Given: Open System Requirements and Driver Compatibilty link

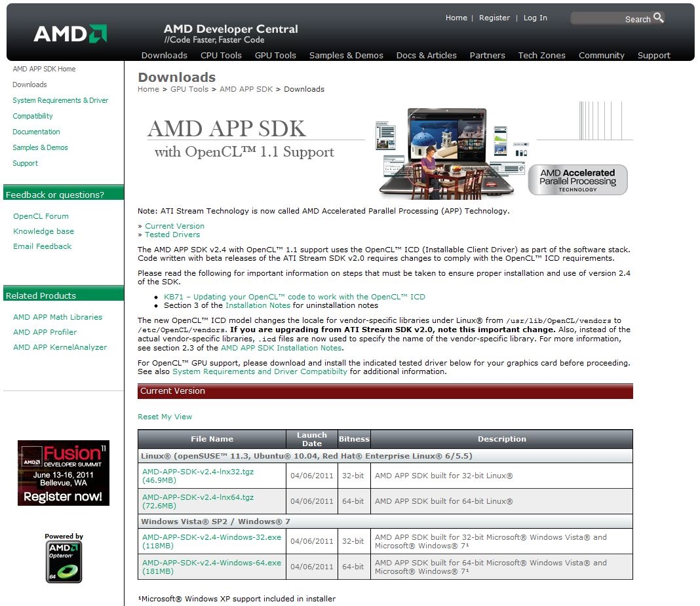Looking at the screenshot, I should [x=260, y=371].
